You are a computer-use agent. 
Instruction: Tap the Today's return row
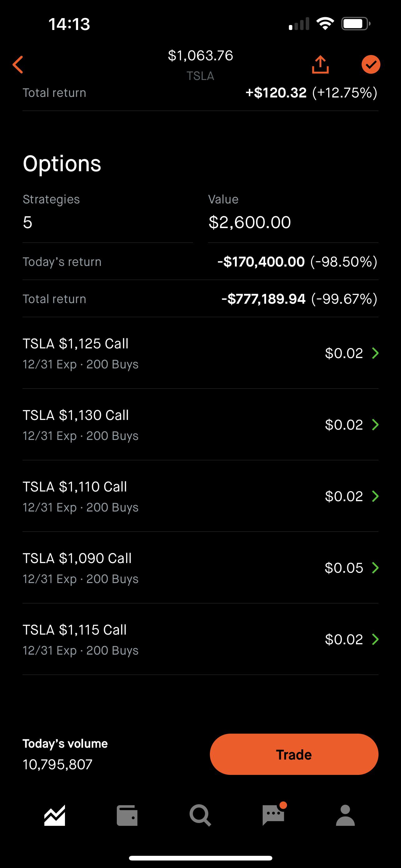tap(200, 262)
